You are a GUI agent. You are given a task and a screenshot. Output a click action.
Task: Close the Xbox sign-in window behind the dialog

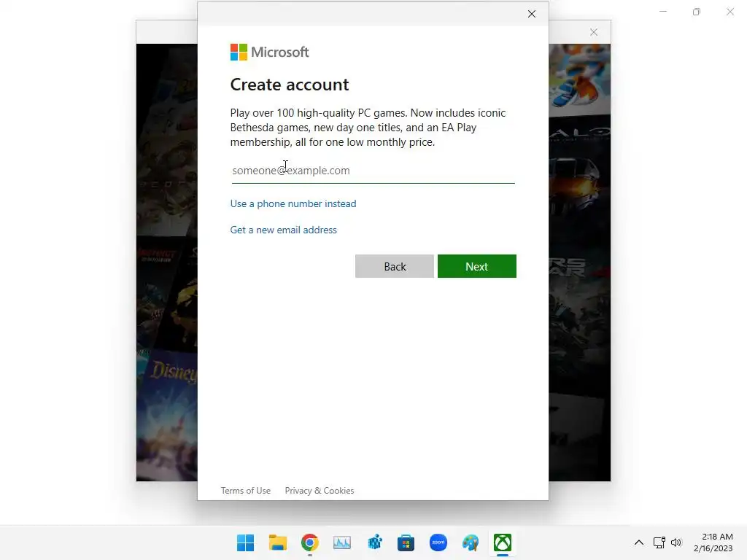point(594,32)
